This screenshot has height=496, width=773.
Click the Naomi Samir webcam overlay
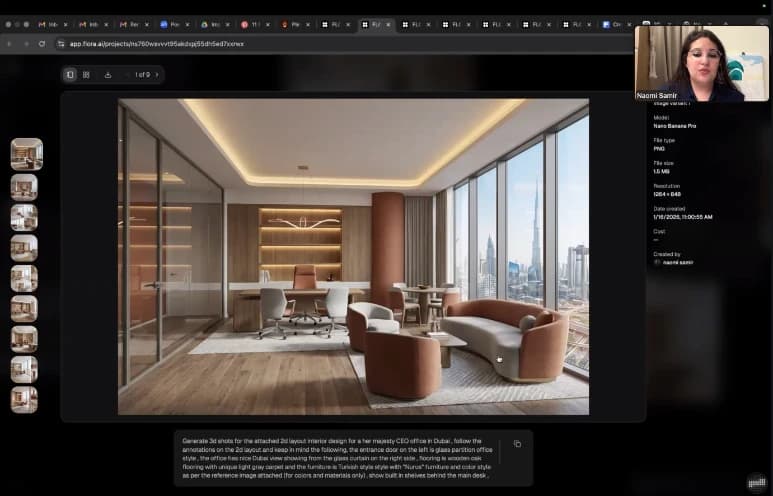pyautogui.click(x=702, y=63)
